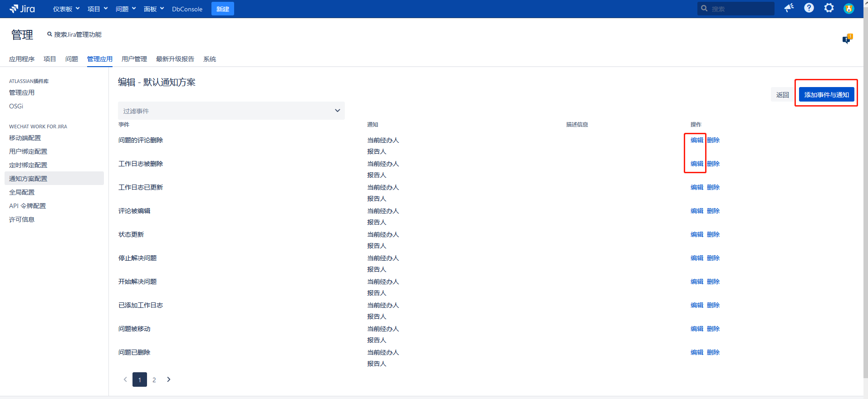
Task: Expand the 仪表板 dropdown menu
Action: 66,9
